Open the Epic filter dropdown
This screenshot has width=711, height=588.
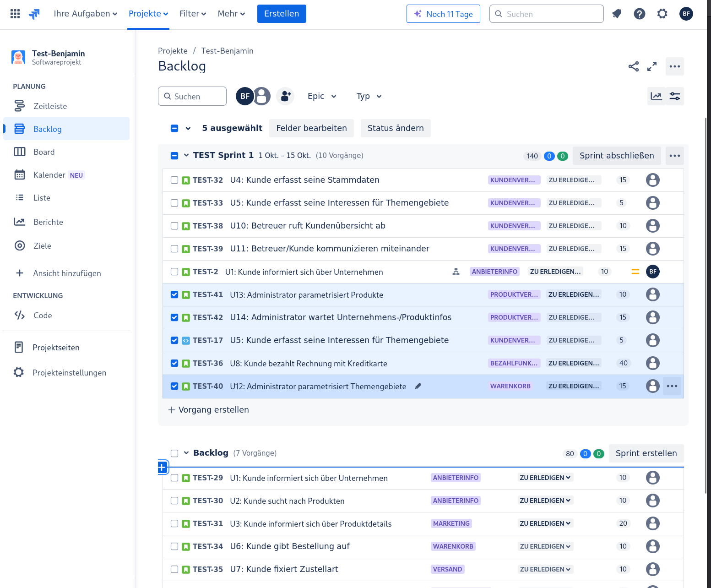(322, 96)
